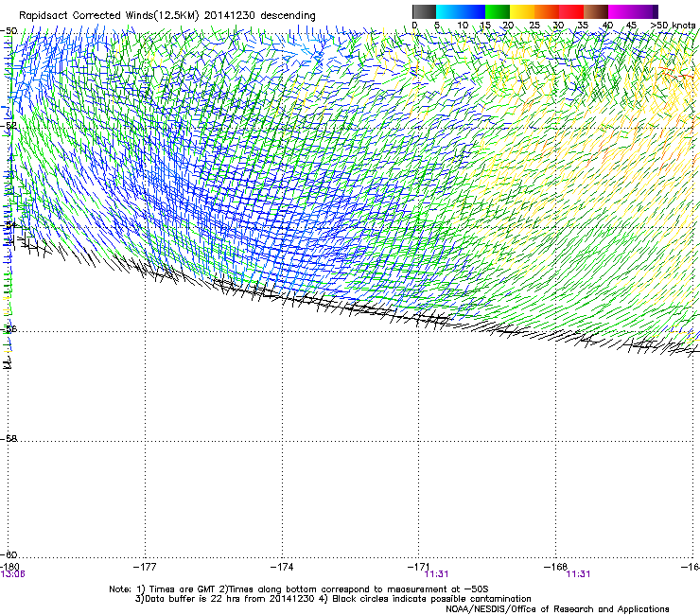Select the yellow 20-25 knots legend color

(x=522, y=11)
